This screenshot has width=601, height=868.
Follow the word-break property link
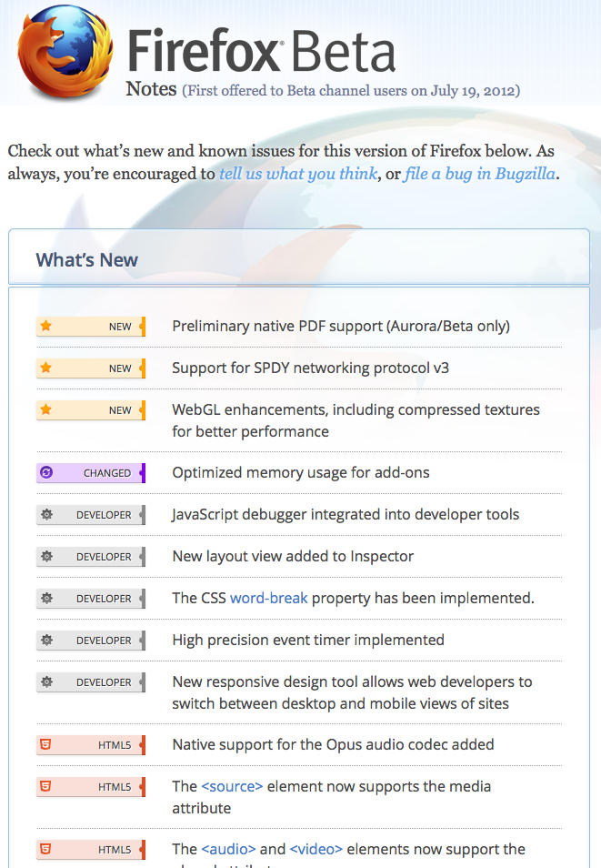268,598
